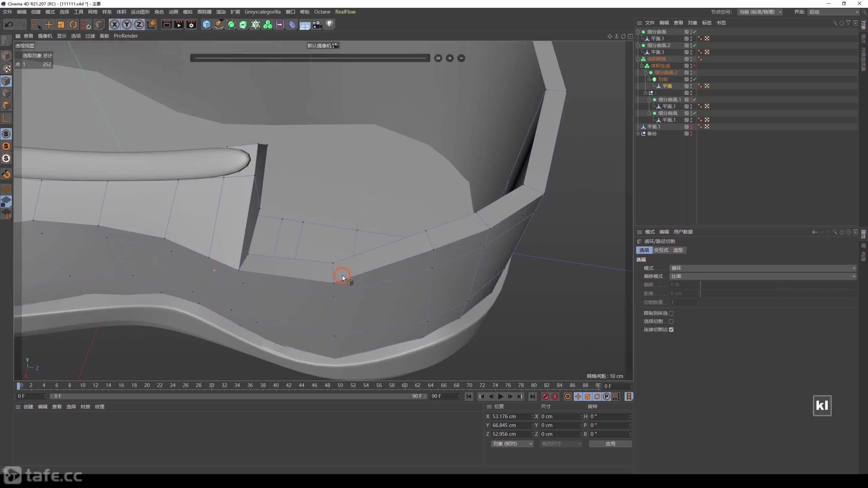The image size is (868, 488).
Task: Select the Rotate tool icon
Action: tap(73, 24)
